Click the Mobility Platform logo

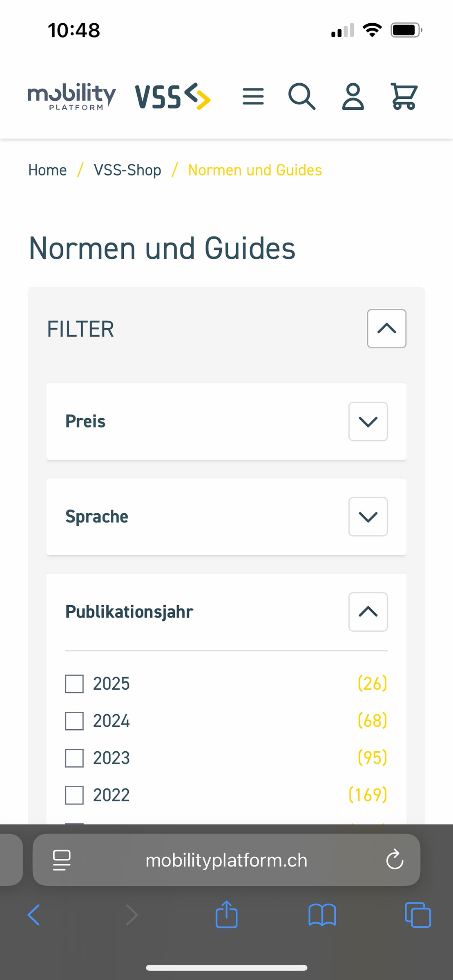pos(72,96)
